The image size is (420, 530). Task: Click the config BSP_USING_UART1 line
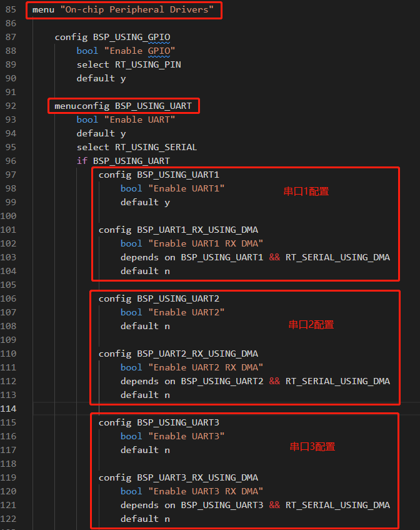coord(159,175)
